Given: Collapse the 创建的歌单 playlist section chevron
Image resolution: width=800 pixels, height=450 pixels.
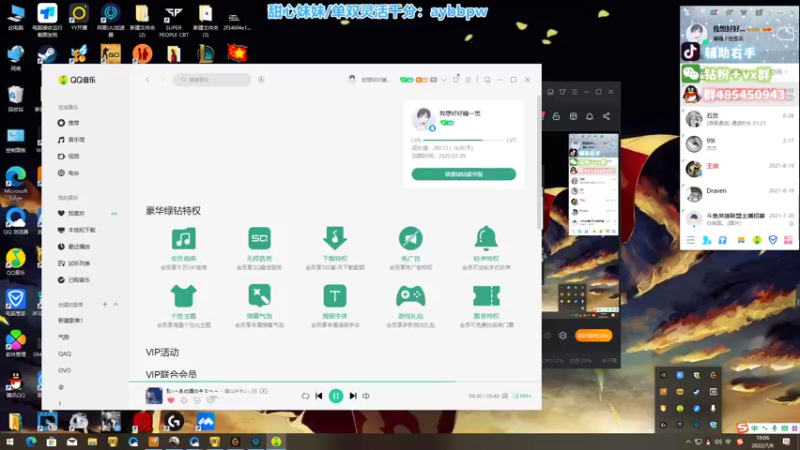Looking at the screenshot, I should click(x=116, y=305).
